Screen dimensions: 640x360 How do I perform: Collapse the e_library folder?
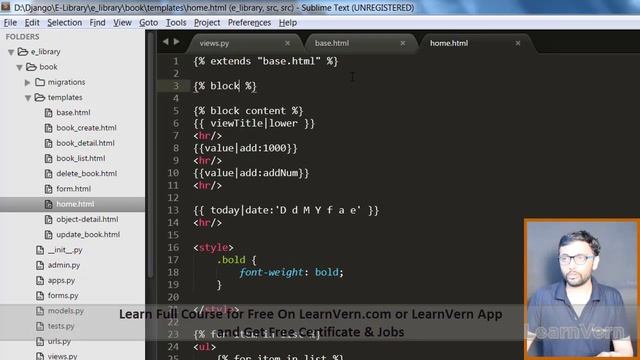pyautogui.click(x=11, y=52)
